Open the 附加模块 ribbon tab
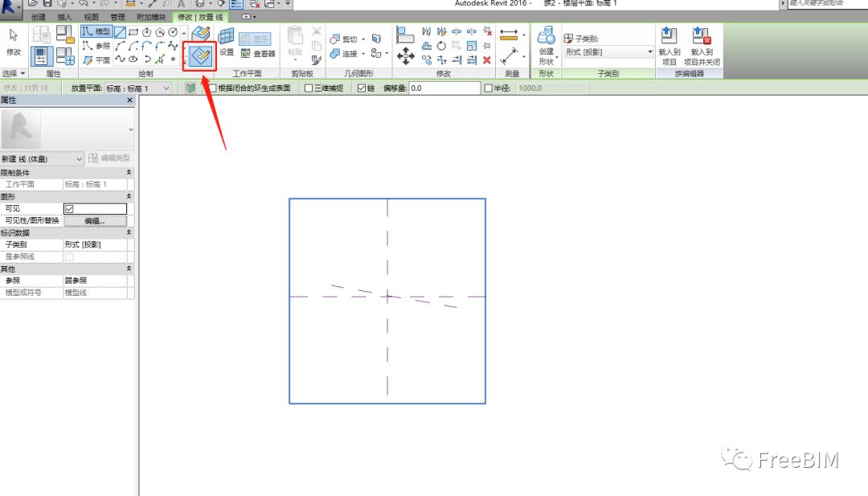The image size is (868, 496). [149, 16]
